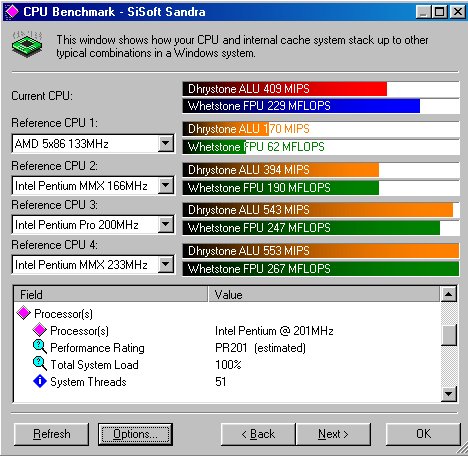Close the CPU Benchmark window
468x456 pixels.
click(x=458, y=12)
